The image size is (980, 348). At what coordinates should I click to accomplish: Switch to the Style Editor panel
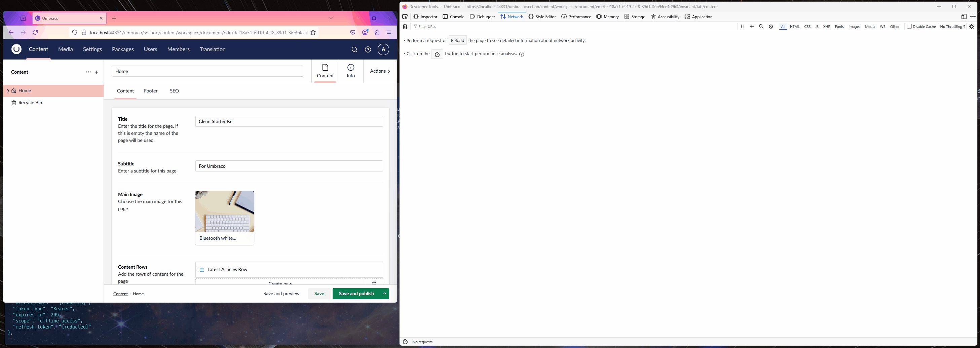pyautogui.click(x=542, y=17)
